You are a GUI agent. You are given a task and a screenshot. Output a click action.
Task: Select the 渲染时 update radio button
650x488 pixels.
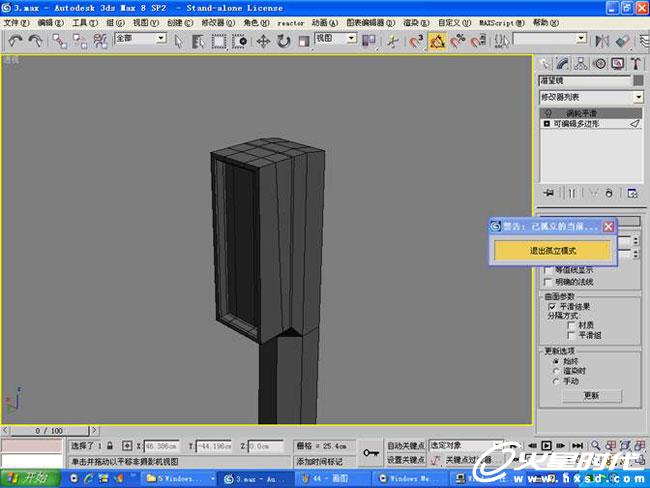tap(556, 371)
